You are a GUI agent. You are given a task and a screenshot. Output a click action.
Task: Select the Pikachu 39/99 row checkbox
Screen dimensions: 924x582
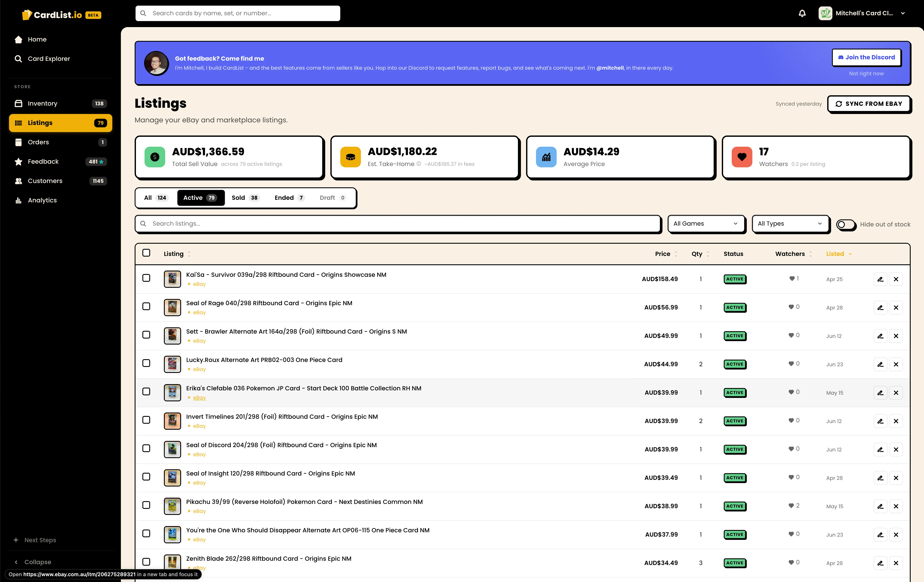click(146, 505)
